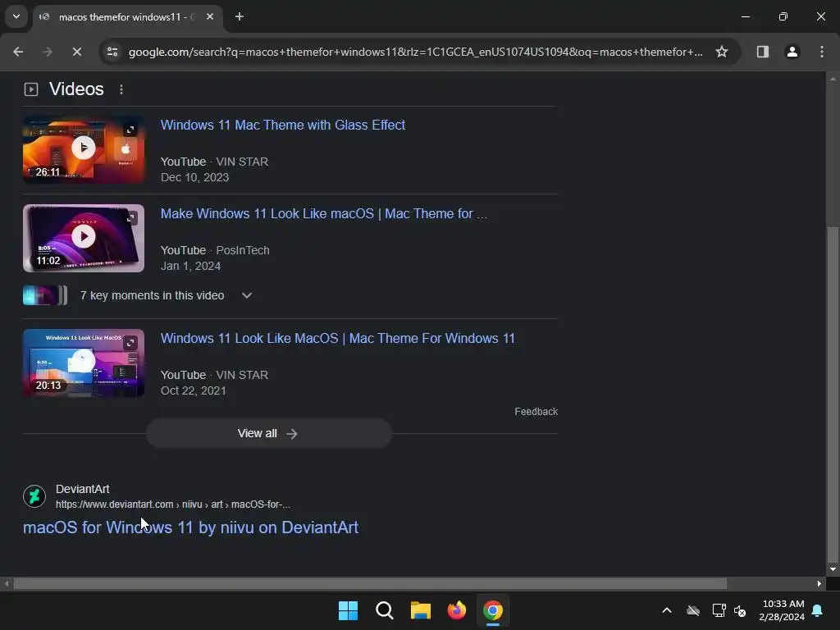Click the Dec 10, 2023 video date
The image size is (840, 630).
195,177
